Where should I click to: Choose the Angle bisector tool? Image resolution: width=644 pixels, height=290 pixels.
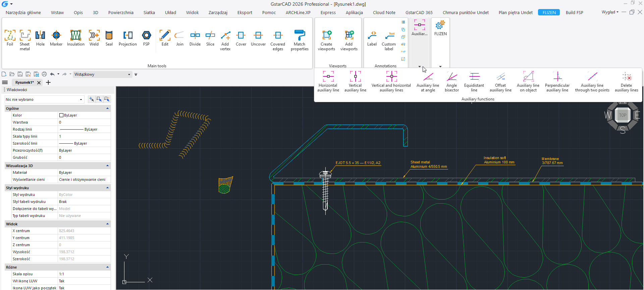452,81
